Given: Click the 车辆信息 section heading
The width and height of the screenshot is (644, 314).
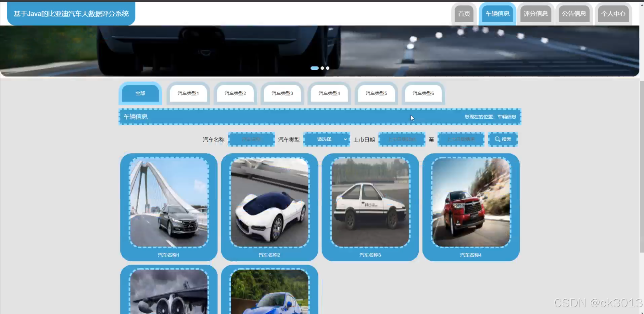Looking at the screenshot, I should click(x=136, y=117).
